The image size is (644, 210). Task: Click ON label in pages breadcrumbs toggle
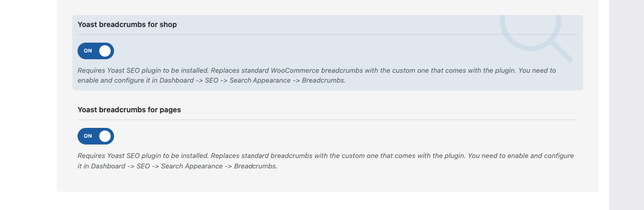tap(88, 136)
